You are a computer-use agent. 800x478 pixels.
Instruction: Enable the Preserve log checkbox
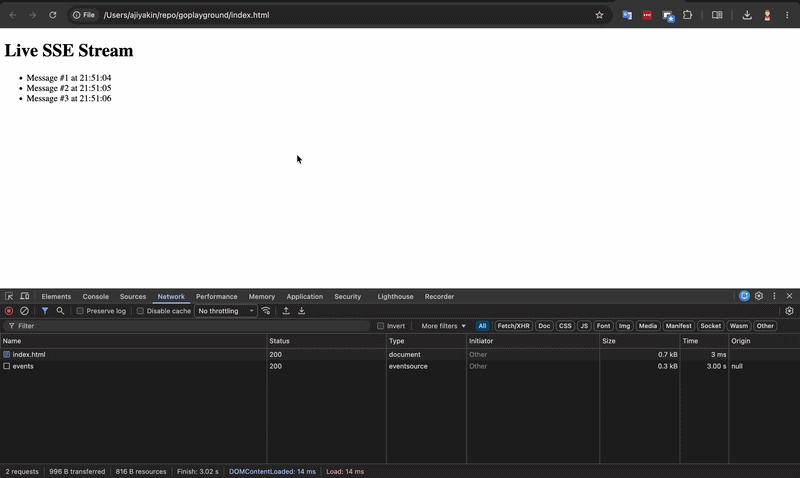(80, 311)
